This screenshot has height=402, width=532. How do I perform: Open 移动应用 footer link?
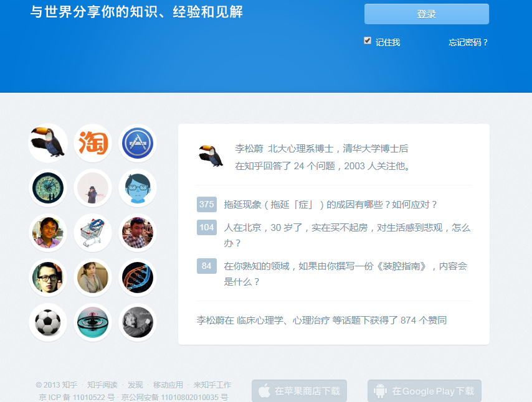(168, 385)
